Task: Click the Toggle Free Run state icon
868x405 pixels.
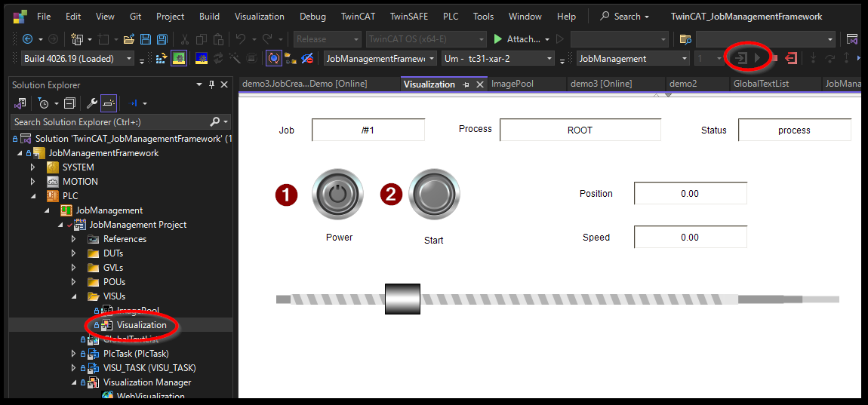Action: (274, 58)
